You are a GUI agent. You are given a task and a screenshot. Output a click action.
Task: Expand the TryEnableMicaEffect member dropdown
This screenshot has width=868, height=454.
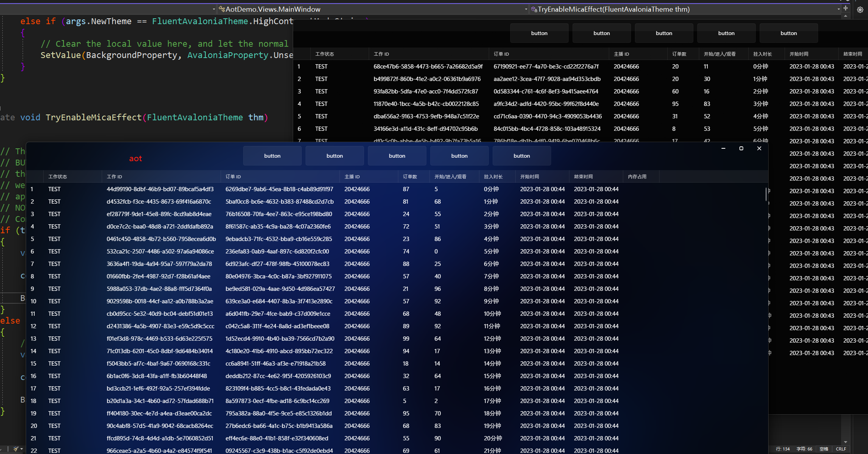coord(527,9)
